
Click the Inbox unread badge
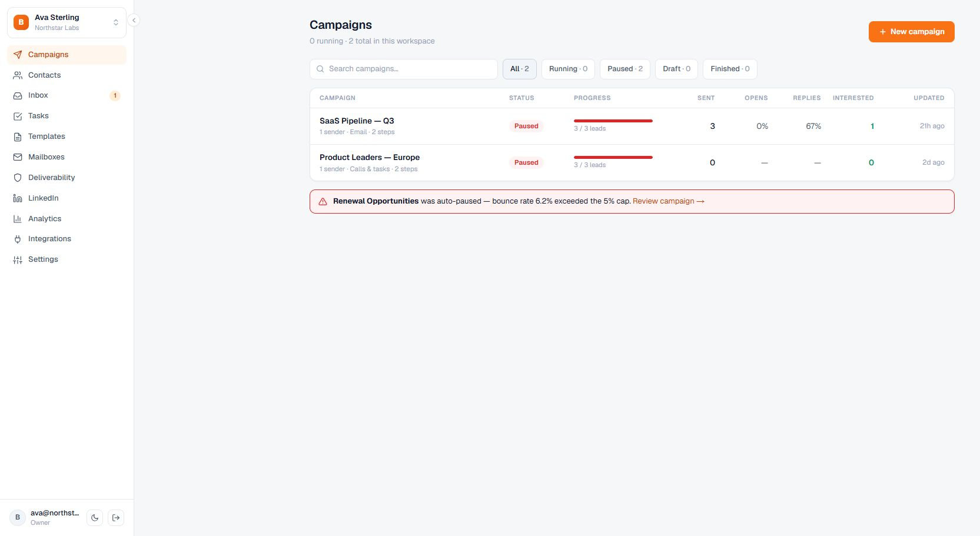[115, 95]
